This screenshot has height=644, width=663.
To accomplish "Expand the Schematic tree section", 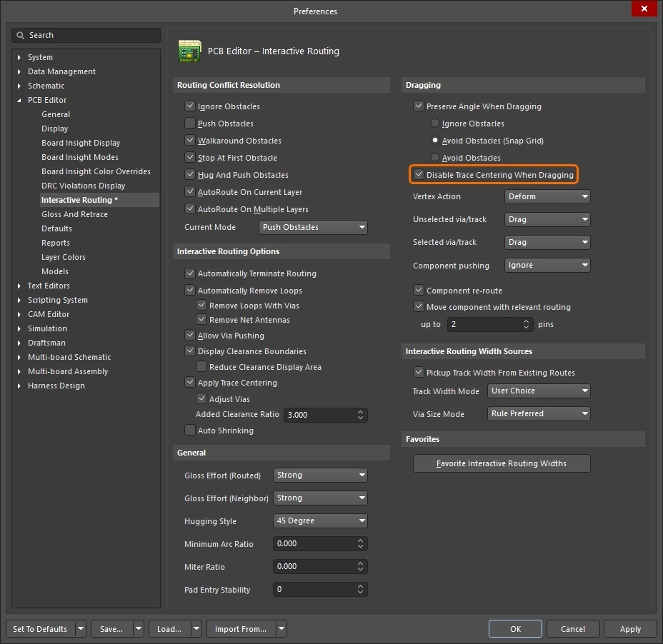I will (18, 86).
